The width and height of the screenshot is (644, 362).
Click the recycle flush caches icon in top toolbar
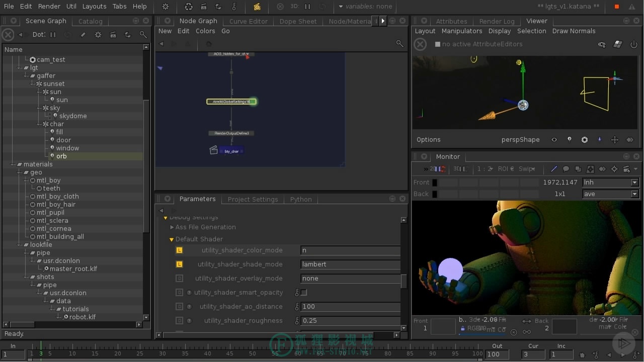[189, 7]
